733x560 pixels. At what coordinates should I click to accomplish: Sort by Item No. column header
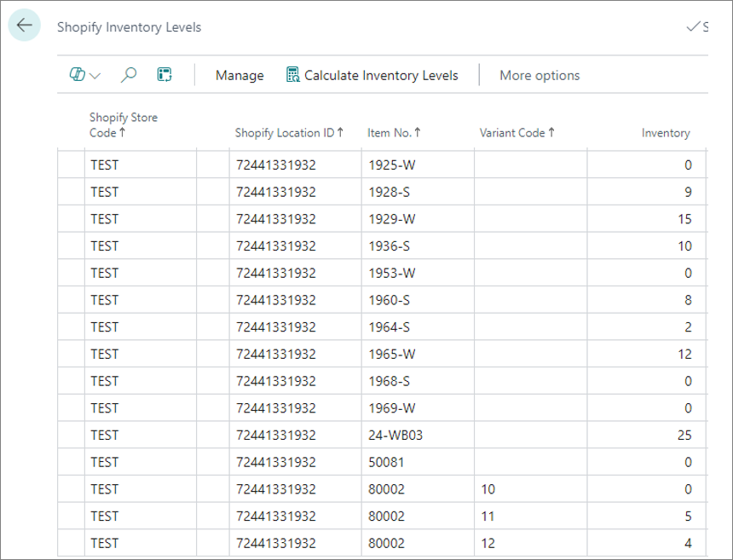point(394,133)
